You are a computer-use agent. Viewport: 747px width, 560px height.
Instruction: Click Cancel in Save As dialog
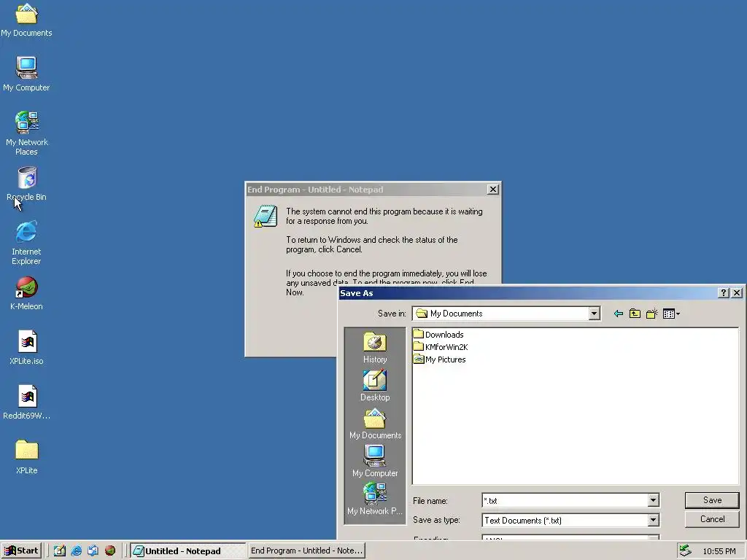(712, 519)
